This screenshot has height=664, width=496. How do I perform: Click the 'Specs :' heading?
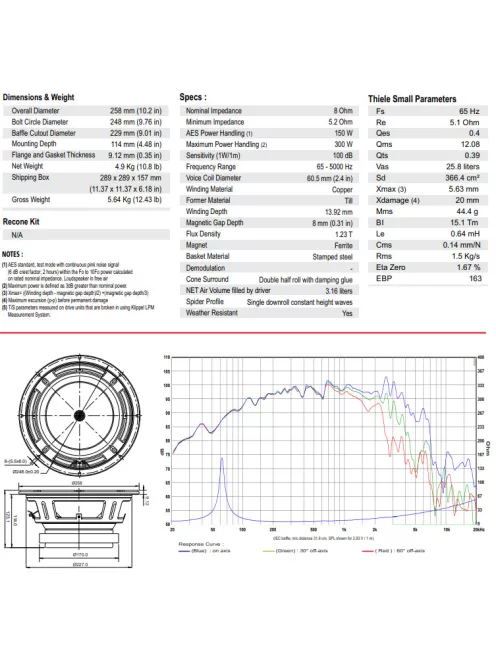pyautogui.click(x=193, y=97)
